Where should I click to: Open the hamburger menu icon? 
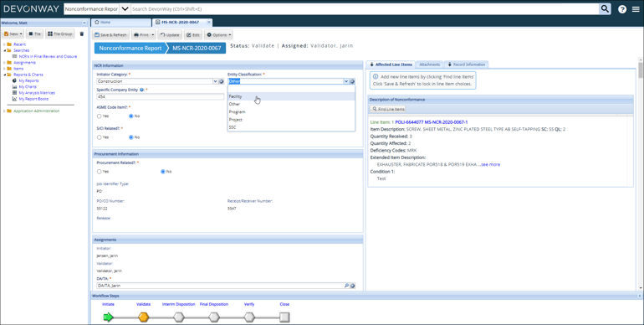636,9
